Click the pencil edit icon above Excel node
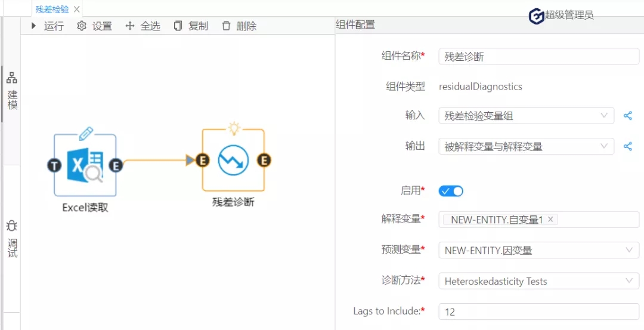The height and width of the screenshot is (330, 644). (86, 131)
